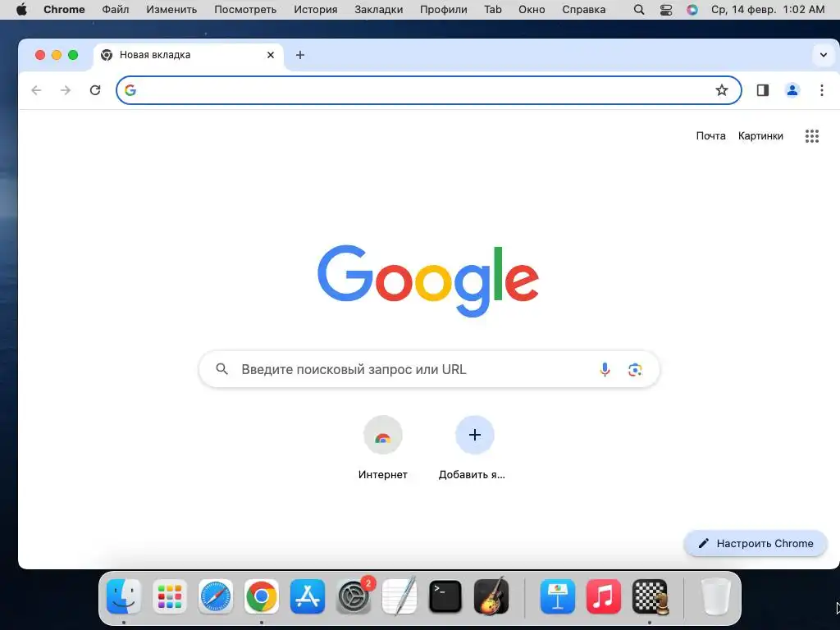
Task: Open the Trash in the Dock
Action: 715,597
